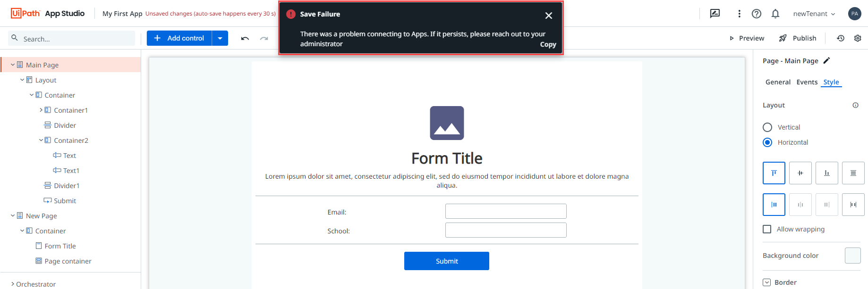Switch to the Events tab
The image size is (868, 289).
[x=807, y=82]
